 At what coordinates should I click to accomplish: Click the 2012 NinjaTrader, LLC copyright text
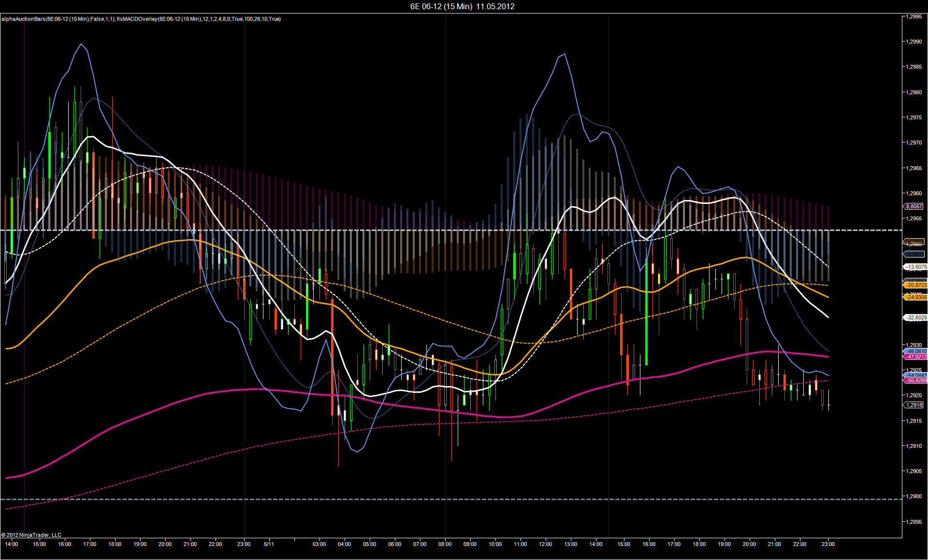point(31,535)
